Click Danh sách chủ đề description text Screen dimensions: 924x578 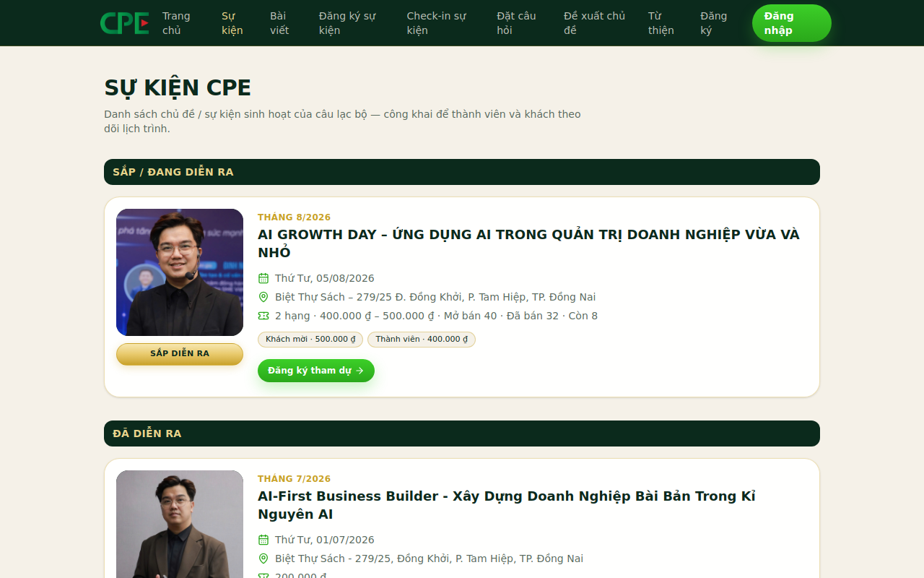pos(342,121)
